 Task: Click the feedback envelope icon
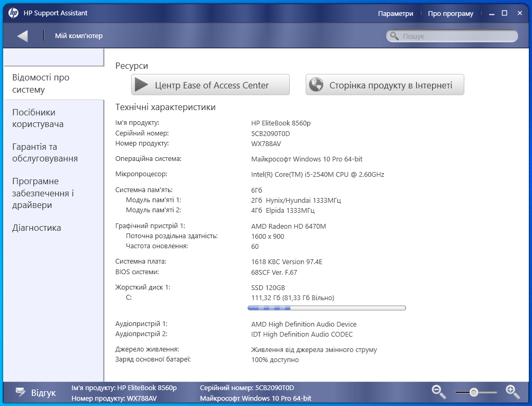20,392
